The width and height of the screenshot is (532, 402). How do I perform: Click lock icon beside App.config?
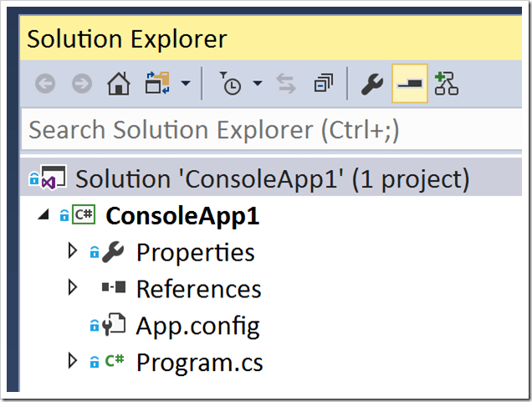(x=95, y=325)
